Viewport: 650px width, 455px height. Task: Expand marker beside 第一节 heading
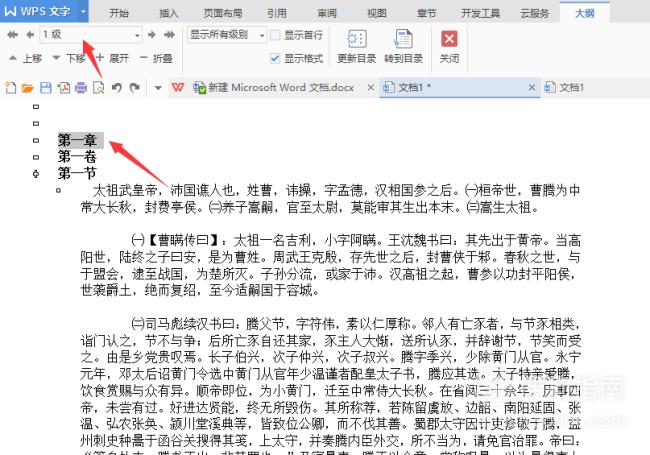(36, 174)
